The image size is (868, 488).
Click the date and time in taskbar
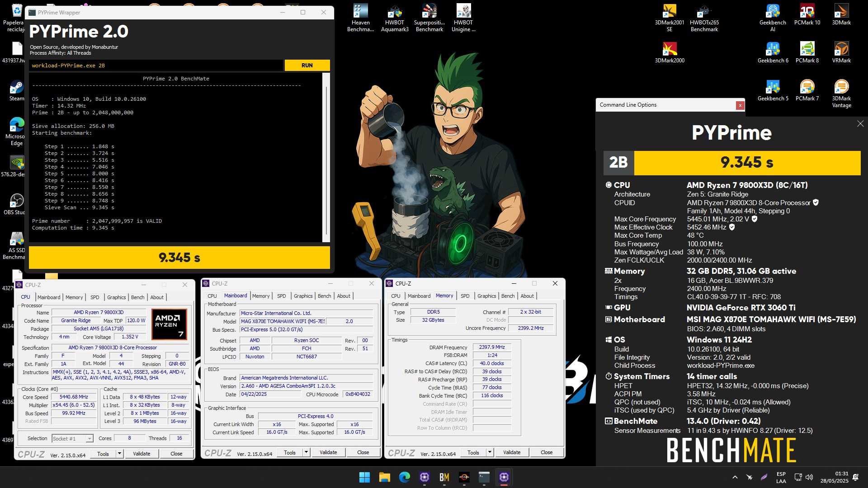[x=835, y=477]
